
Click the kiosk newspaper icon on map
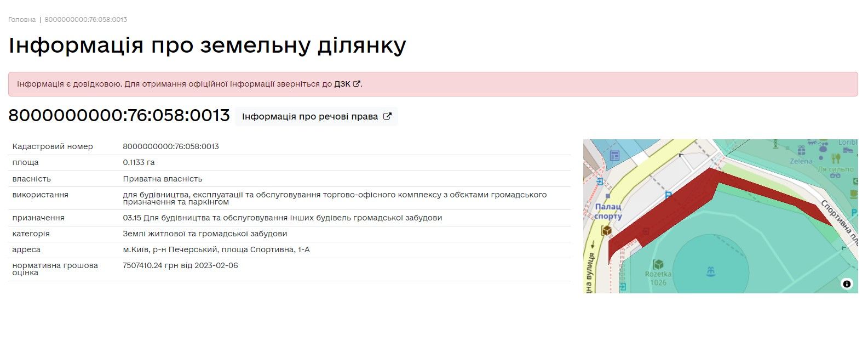pyautogui.click(x=614, y=156)
